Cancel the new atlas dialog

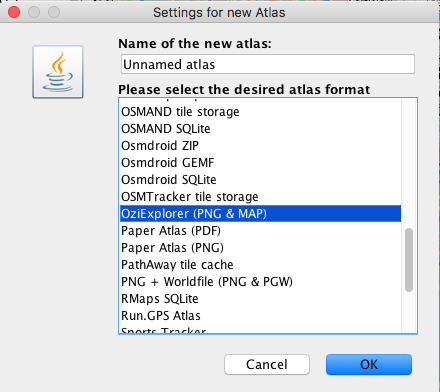[x=267, y=364]
